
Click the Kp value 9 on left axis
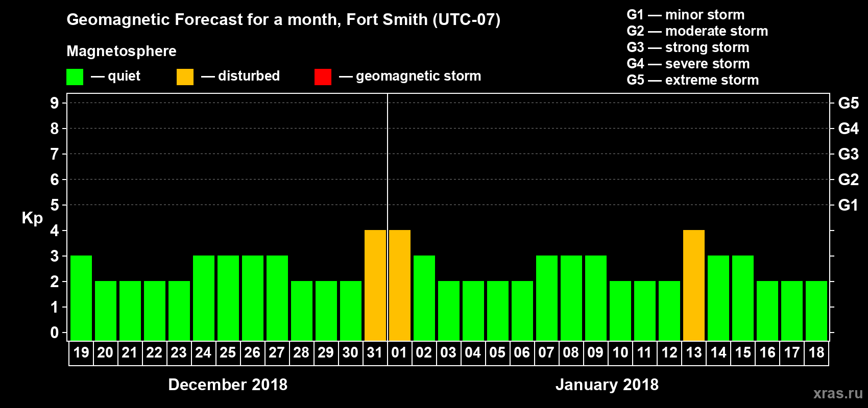point(55,103)
